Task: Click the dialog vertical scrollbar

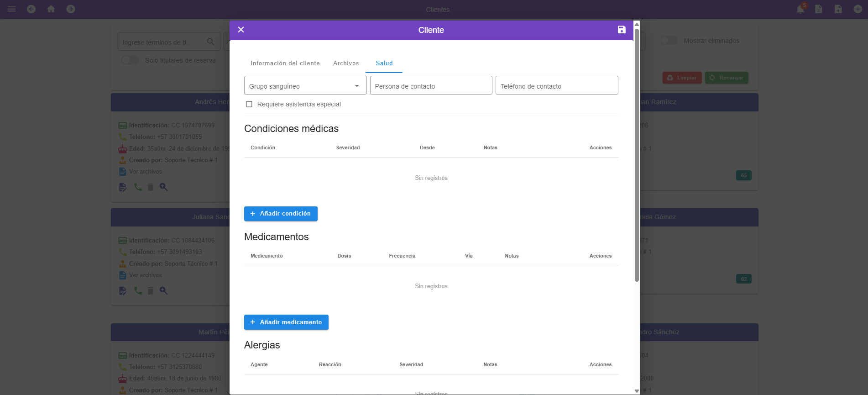Action: (637, 155)
